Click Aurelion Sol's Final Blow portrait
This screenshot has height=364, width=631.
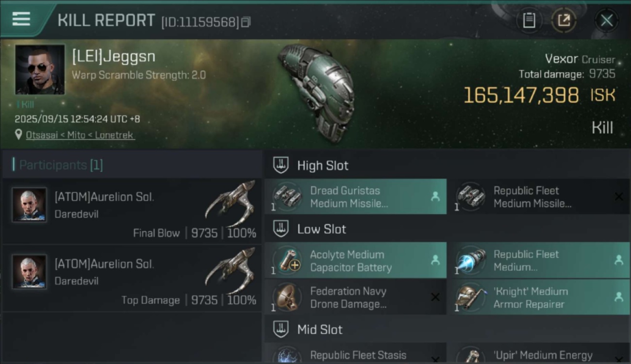[29, 205]
